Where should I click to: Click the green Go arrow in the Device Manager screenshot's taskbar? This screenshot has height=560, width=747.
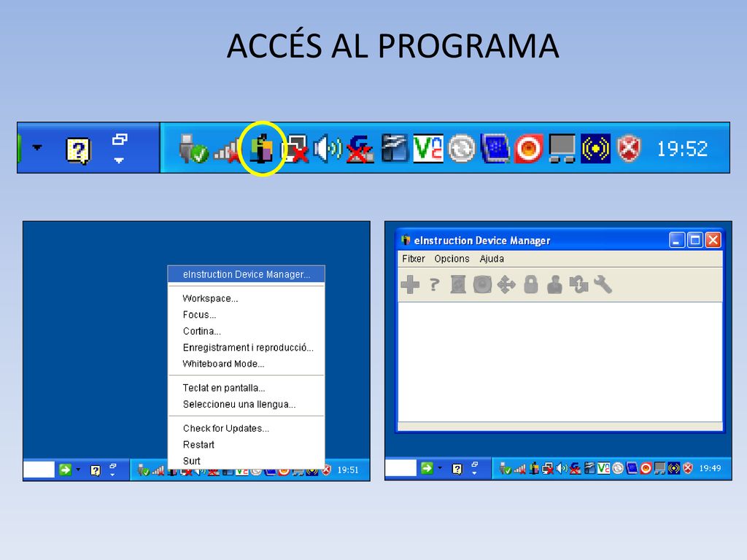pyautogui.click(x=427, y=469)
